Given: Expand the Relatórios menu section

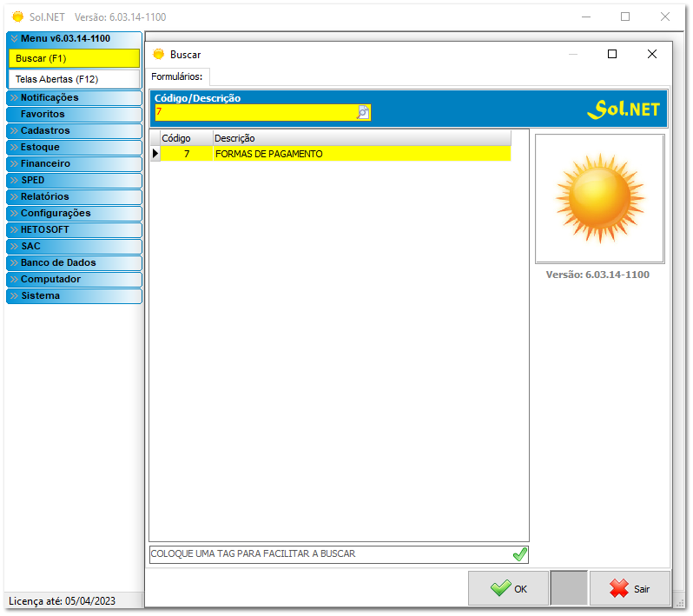Looking at the screenshot, I should pos(75,196).
